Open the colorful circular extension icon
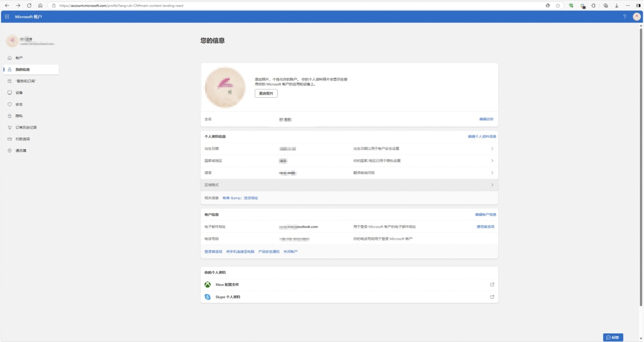The height and width of the screenshot is (342, 644). [583, 6]
